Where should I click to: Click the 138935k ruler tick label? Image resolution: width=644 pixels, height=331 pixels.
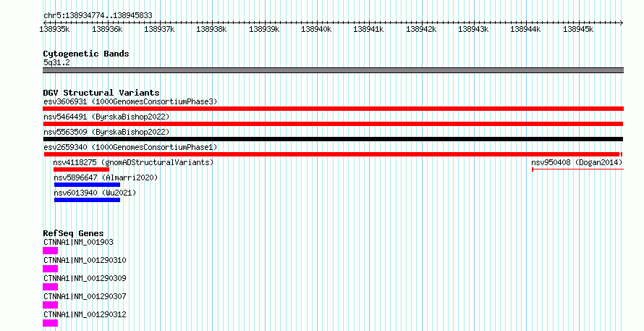(54, 29)
